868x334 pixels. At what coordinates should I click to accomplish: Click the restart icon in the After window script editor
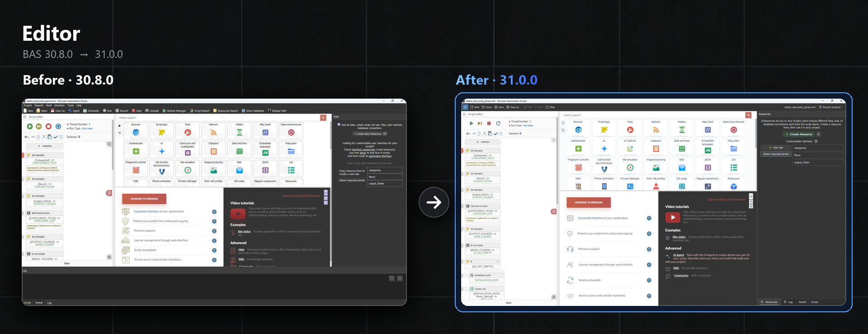point(498,123)
